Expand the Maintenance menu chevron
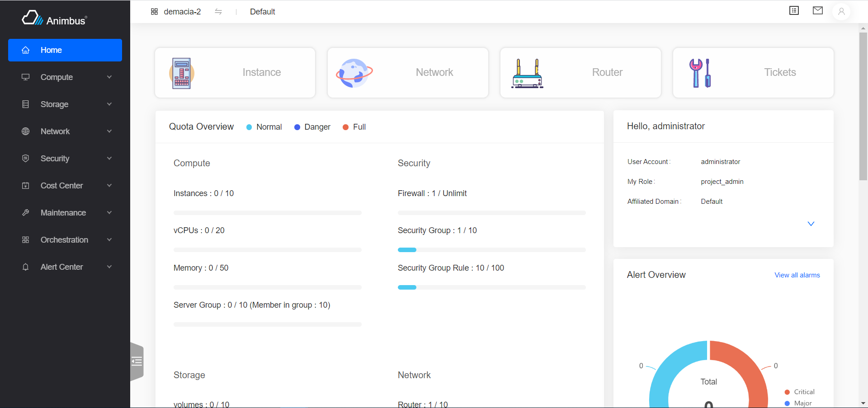The width and height of the screenshot is (868, 408). pyautogui.click(x=109, y=213)
